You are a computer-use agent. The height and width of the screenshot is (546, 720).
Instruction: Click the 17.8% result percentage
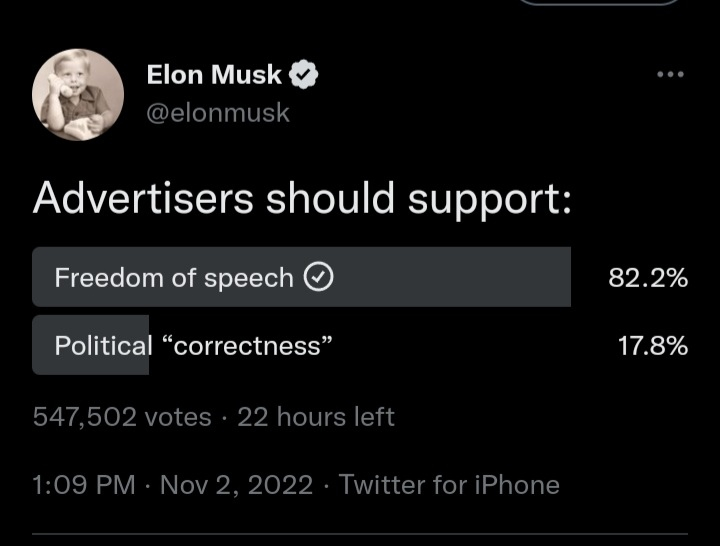[x=652, y=346]
